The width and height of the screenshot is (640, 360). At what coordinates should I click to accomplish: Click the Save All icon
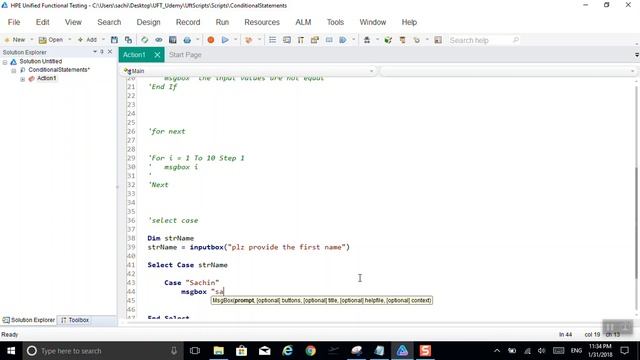[x=128, y=40]
